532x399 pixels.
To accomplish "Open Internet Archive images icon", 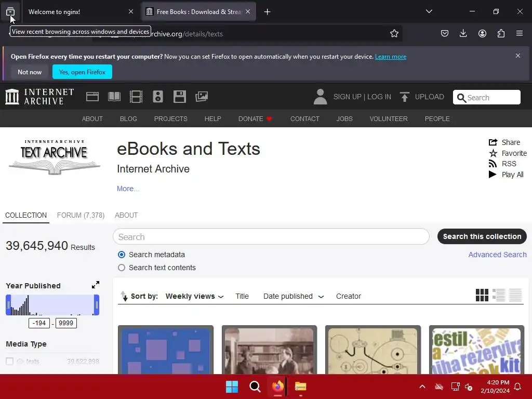I will point(202,97).
